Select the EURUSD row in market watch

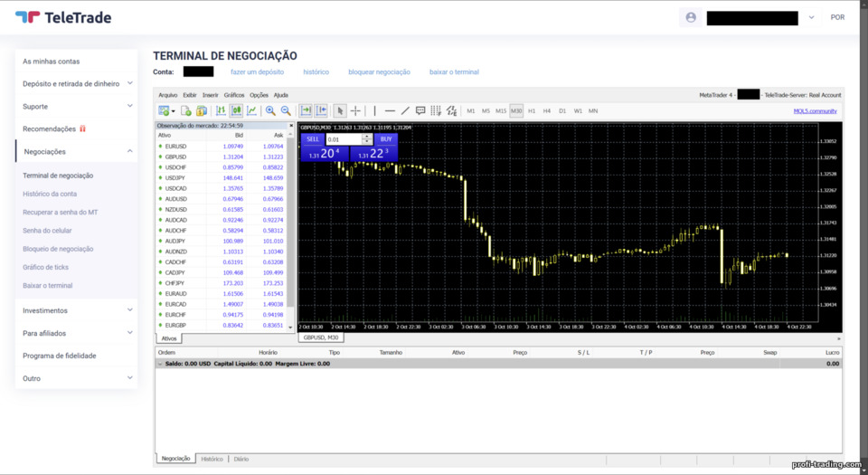[222, 147]
